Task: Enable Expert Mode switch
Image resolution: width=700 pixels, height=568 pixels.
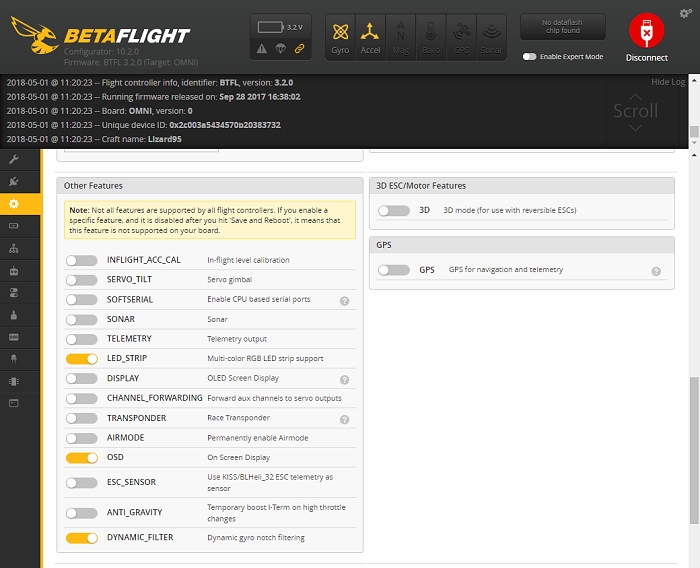Action: point(529,56)
